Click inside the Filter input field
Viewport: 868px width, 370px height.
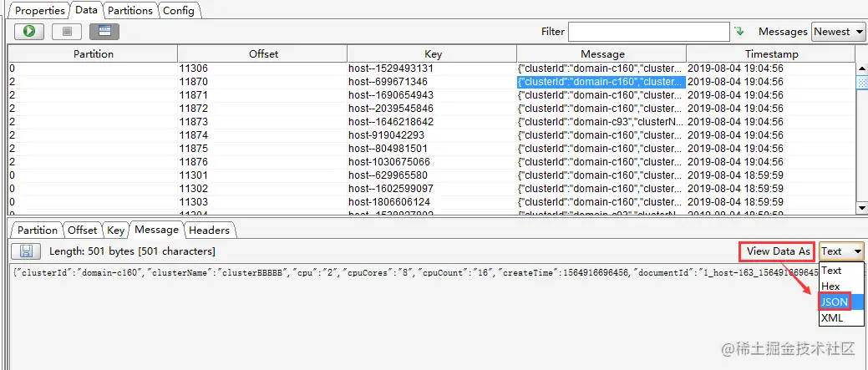[x=649, y=32]
